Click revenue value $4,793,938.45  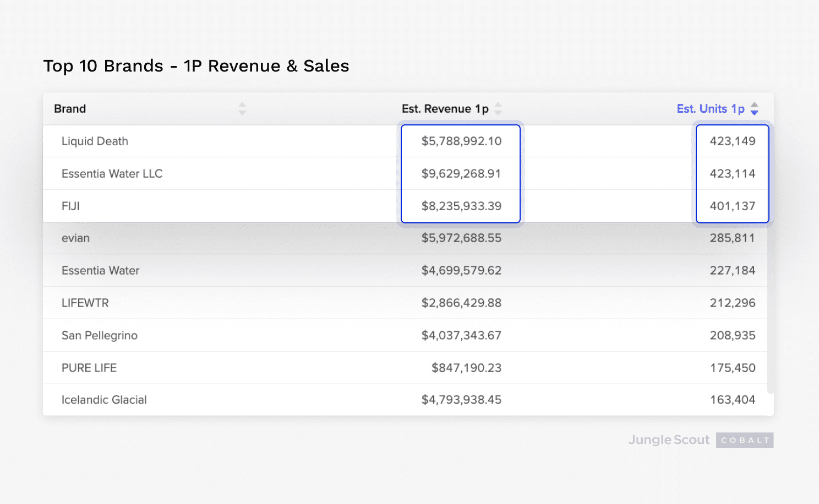click(x=461, y=400)
